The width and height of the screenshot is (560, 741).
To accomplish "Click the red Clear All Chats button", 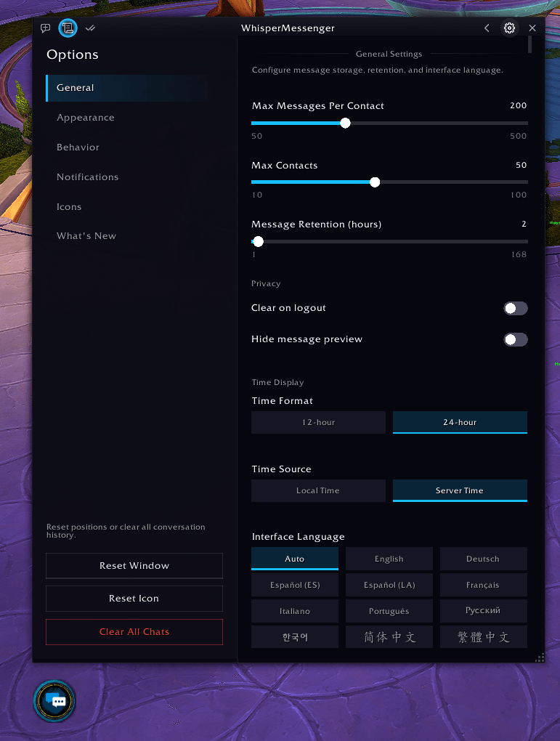I will tap(134, 632).
